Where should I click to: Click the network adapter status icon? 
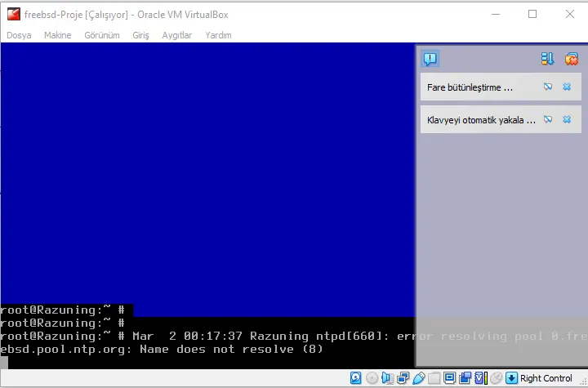click(x=403, y=378)
